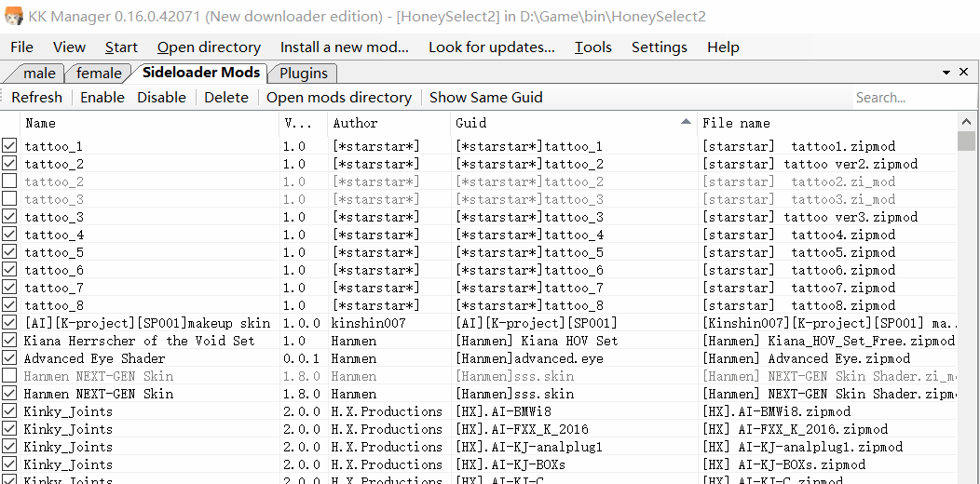Open the File menu

[21, 47]
